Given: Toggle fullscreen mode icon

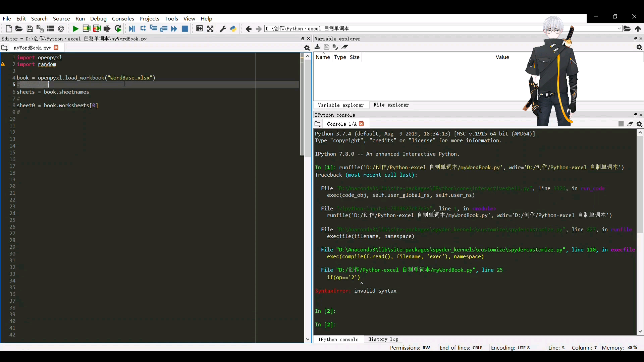Looking at the screenshot, I should (x=210, y=29).
